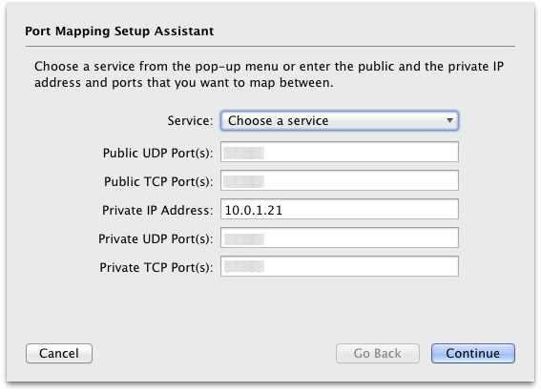Click the 'Public UDP Port(s):' label

coord(158,153)
